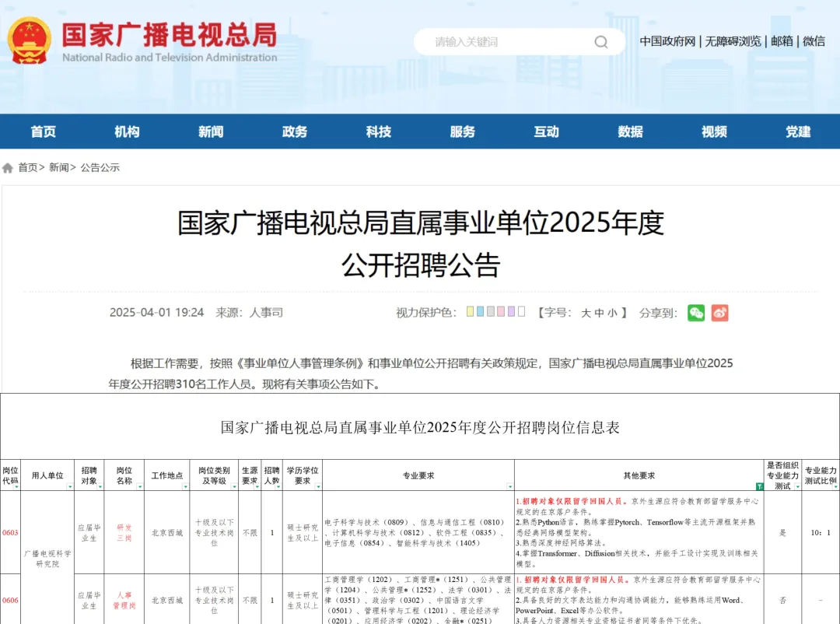The height and width of the screenshot is (624, 840).
Task: Open the 工作地点 column filter dropdown
Action: 185,486
